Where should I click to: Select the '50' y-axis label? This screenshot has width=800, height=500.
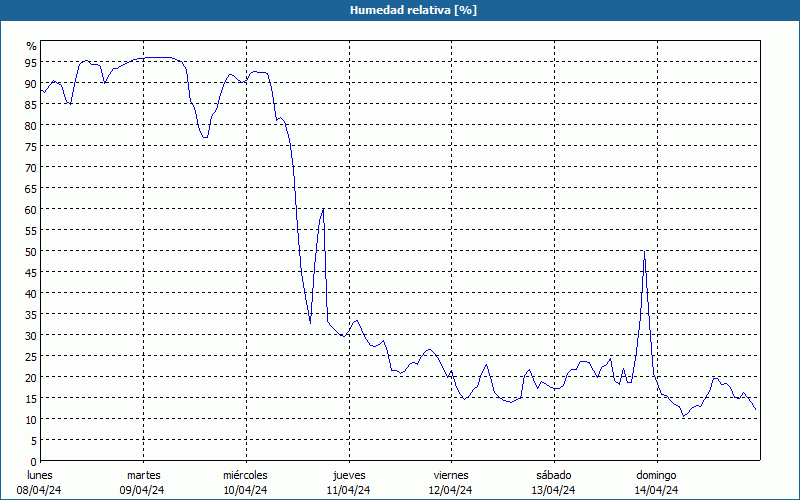tap(31, 251)
